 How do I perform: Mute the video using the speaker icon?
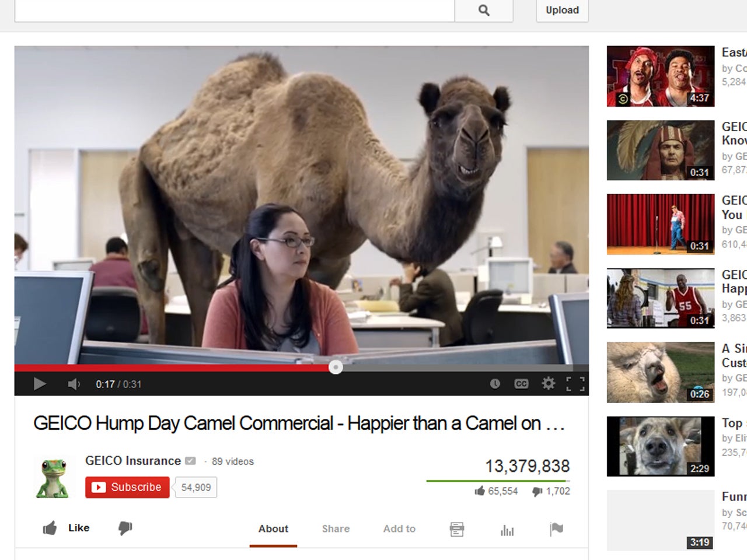[74, 384]
